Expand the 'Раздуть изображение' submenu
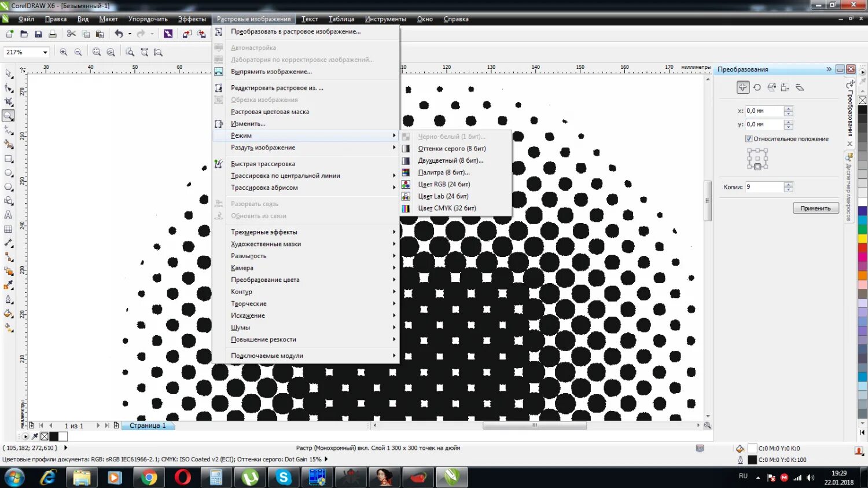This screenshot has height=488, width=868. (306, 148)
